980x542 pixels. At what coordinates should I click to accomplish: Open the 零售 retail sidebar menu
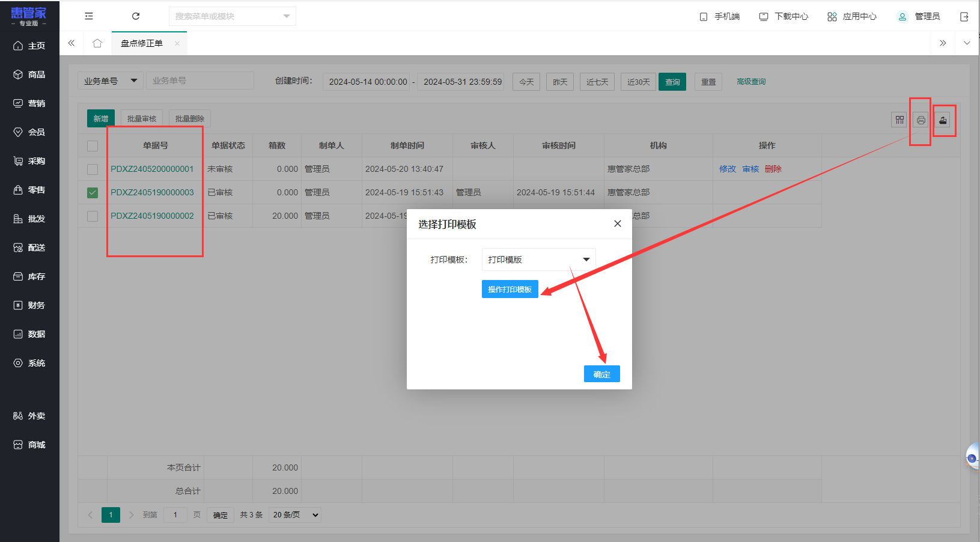pos(29,190)
